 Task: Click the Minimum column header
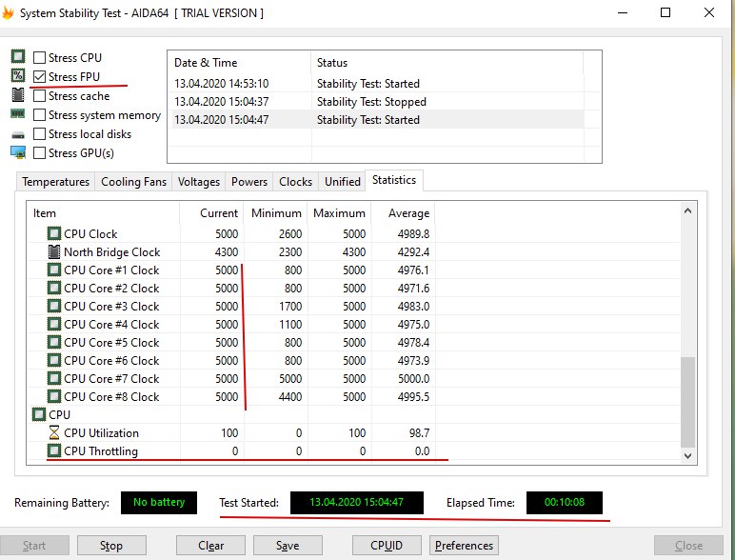(276, 213)
